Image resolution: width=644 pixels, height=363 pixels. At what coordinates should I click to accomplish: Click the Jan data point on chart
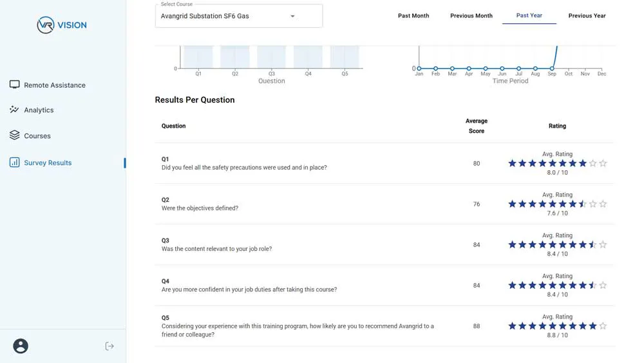pos(419,68)
